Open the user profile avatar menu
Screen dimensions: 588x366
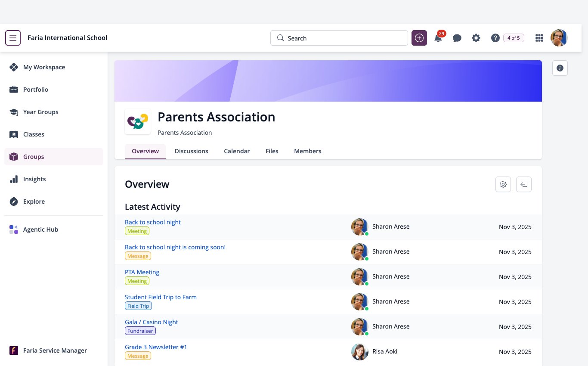click(559, 38)
